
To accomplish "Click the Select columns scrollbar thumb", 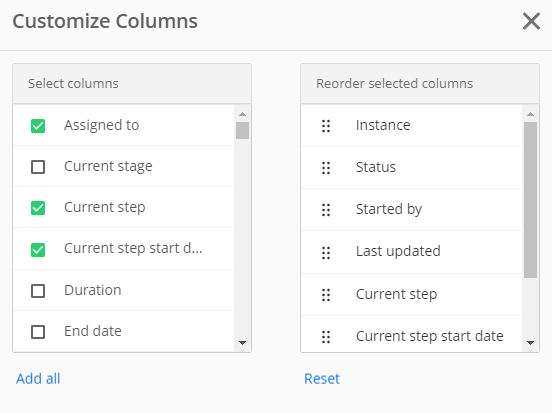I will pyautogui.click(x=242, y=130).
